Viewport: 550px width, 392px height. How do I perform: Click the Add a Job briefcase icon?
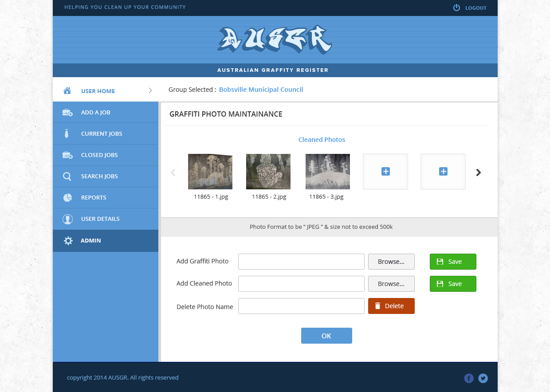coord(67,113)
